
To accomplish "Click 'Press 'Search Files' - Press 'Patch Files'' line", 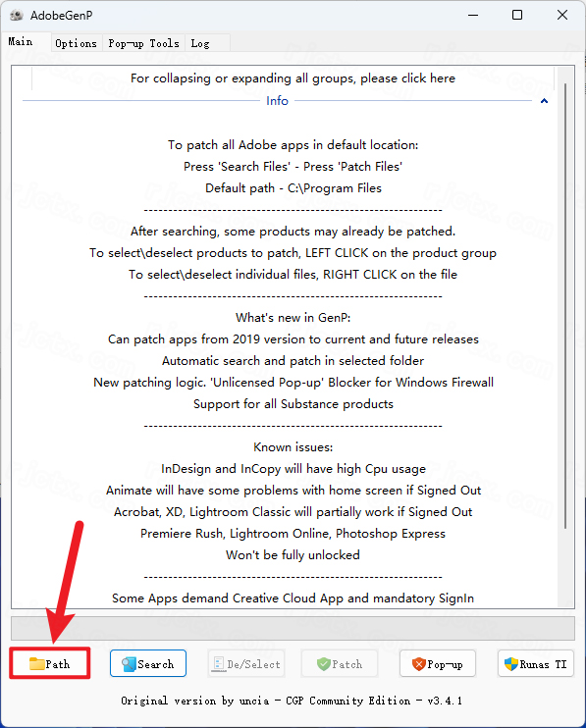I will (293, 166).
